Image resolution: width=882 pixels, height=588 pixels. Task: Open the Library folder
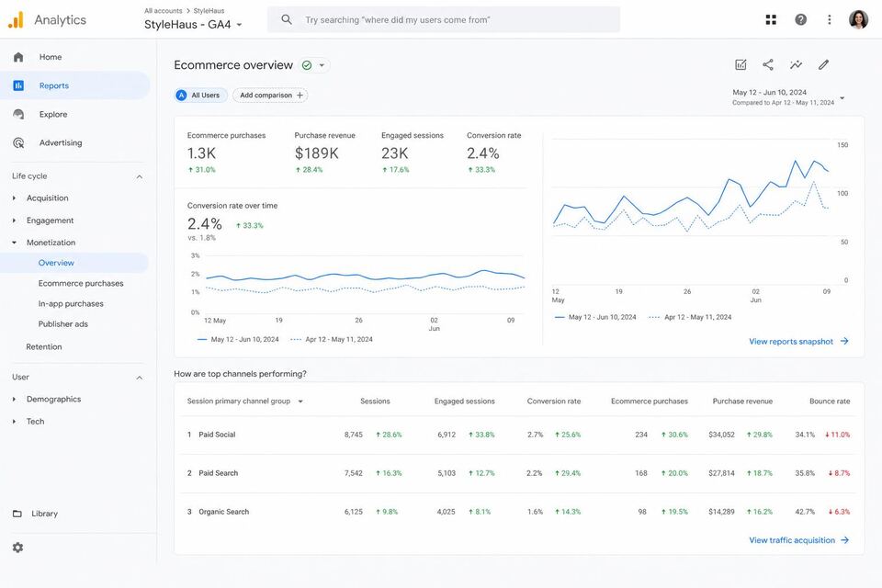44,514
